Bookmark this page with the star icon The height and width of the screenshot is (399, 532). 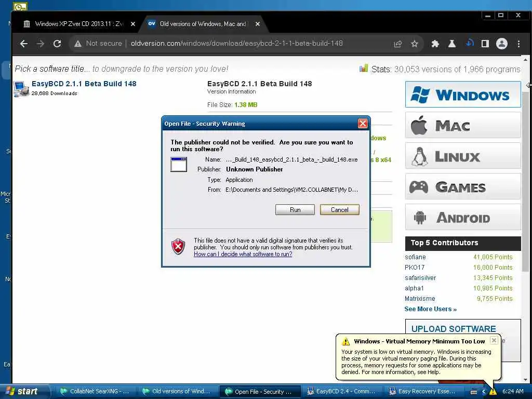[415, 44]
